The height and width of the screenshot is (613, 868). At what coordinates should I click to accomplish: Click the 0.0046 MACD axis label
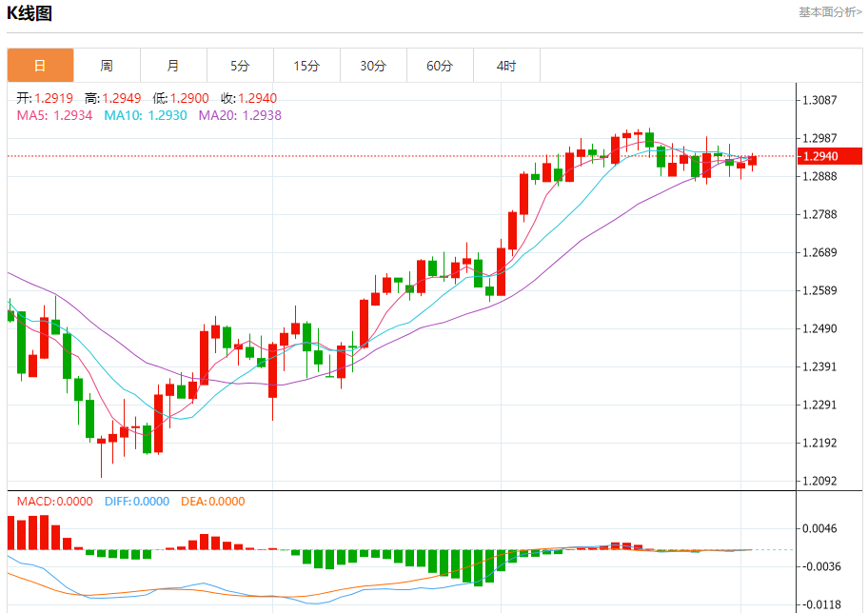(x=819, y=529)
